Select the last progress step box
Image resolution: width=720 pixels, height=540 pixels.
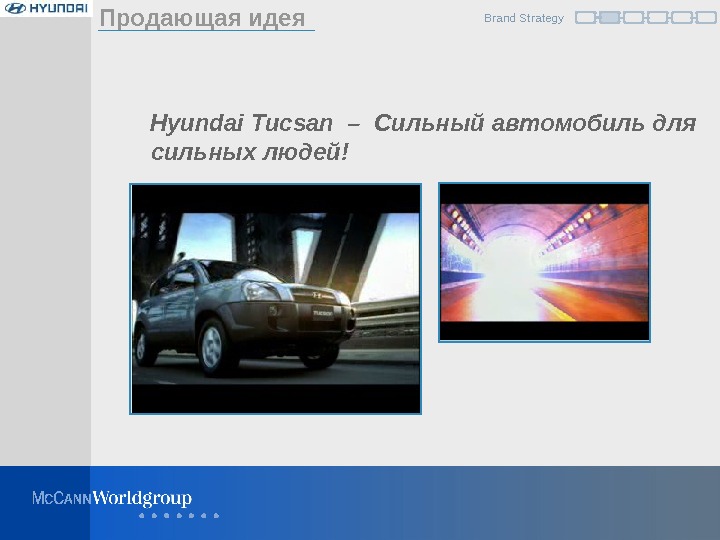(706, 18)
